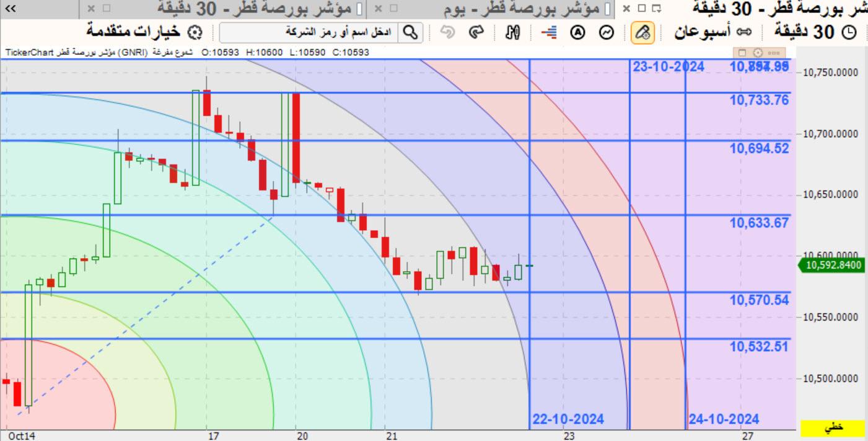Toggle the volume profile bars icon

tap(549, 32)
